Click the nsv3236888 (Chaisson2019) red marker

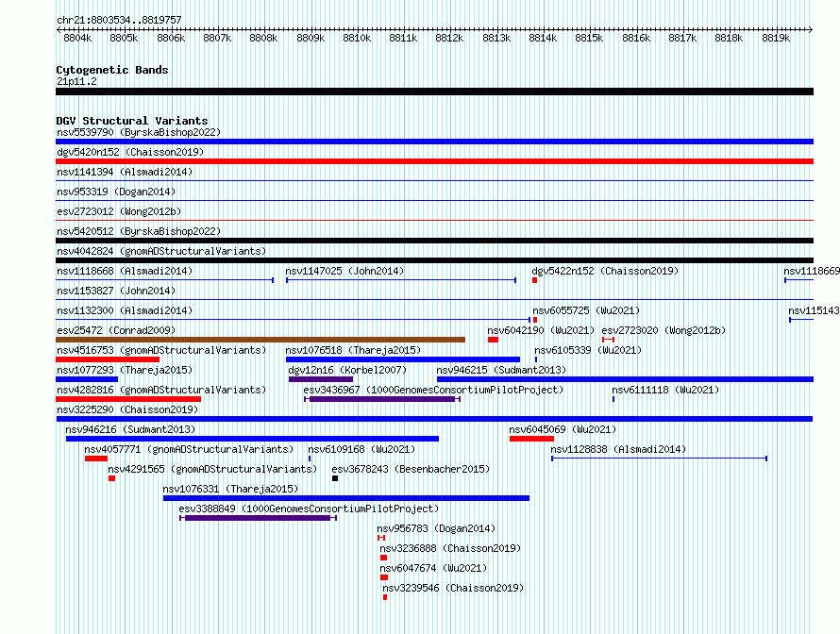click(x=383, y=558)
